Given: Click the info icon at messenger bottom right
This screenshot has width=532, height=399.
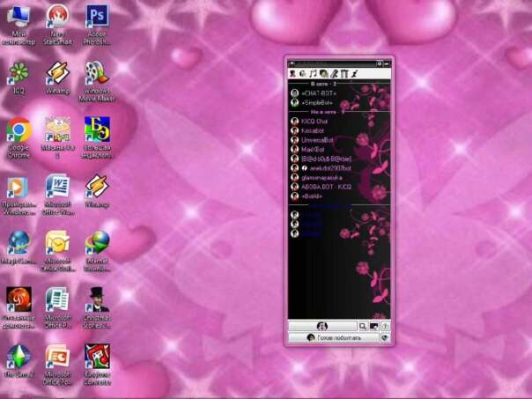Looking at the screenshot, I should 385,326.
